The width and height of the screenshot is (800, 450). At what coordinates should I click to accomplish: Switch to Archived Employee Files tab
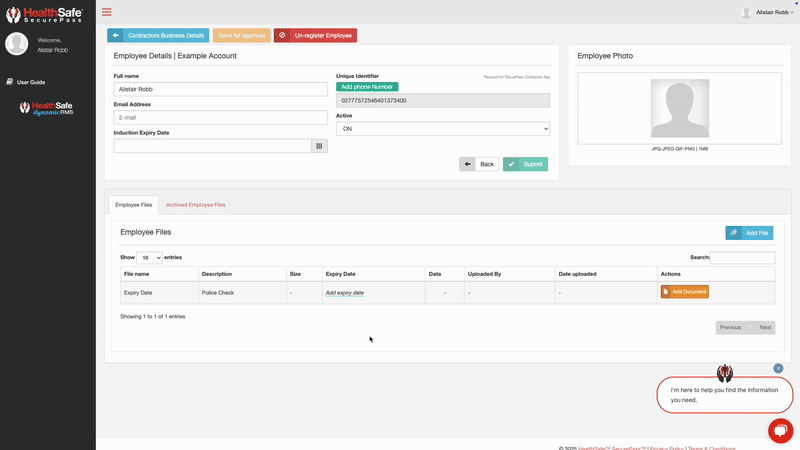pyautogui.click(x=195, y=204)
